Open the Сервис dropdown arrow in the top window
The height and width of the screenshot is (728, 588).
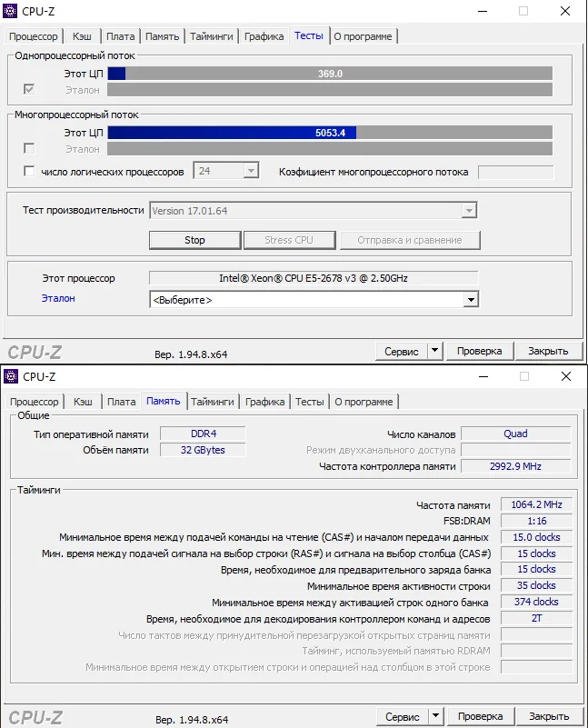[434, 351]
